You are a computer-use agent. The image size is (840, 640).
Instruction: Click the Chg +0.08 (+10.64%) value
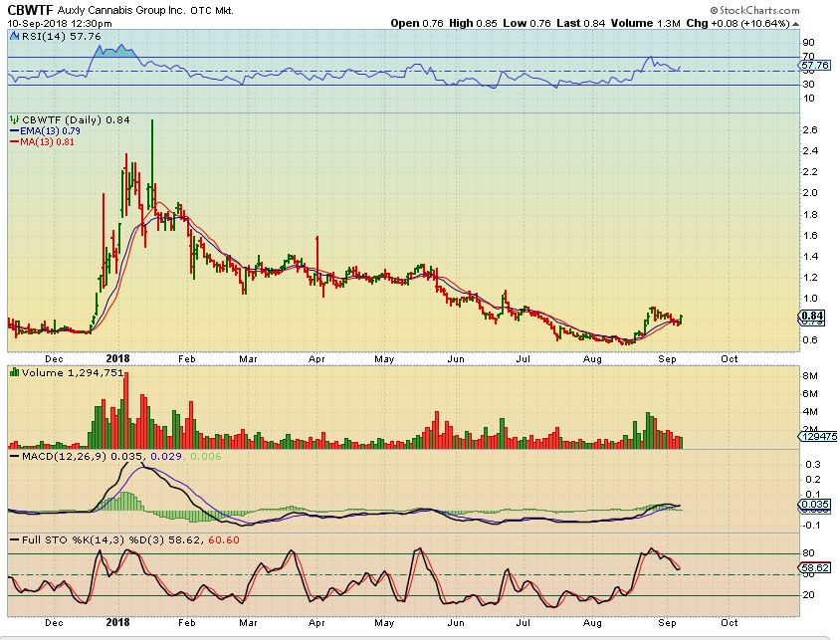coord(738,23)
